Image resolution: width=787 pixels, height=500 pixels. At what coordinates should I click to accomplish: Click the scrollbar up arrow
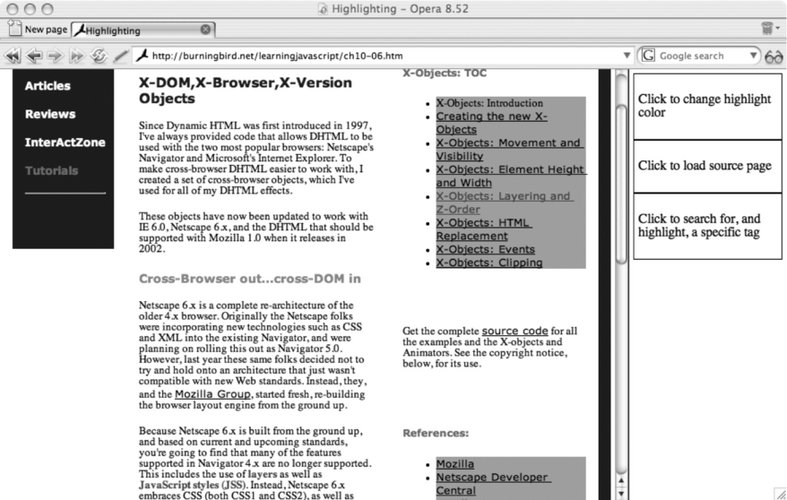tap(621, 481)
